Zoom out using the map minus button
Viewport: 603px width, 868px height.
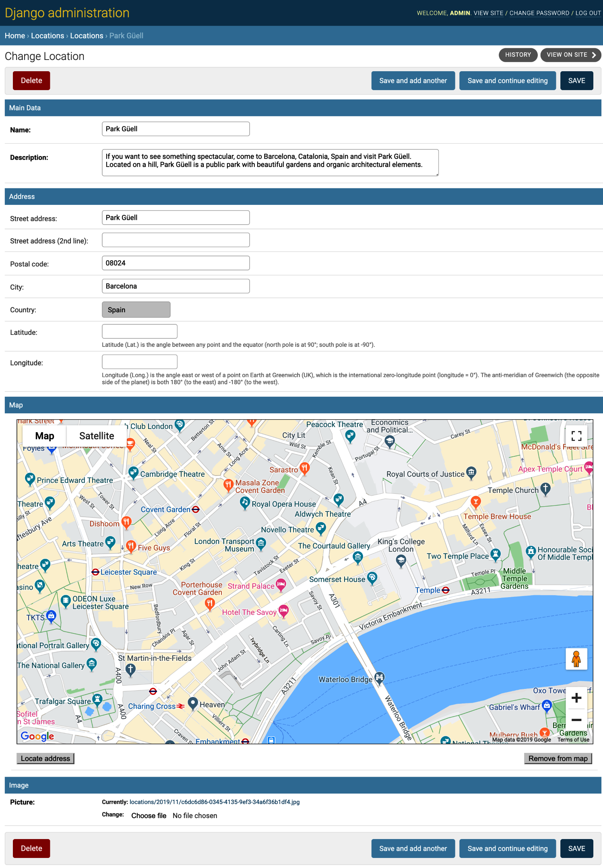point(576,720)
